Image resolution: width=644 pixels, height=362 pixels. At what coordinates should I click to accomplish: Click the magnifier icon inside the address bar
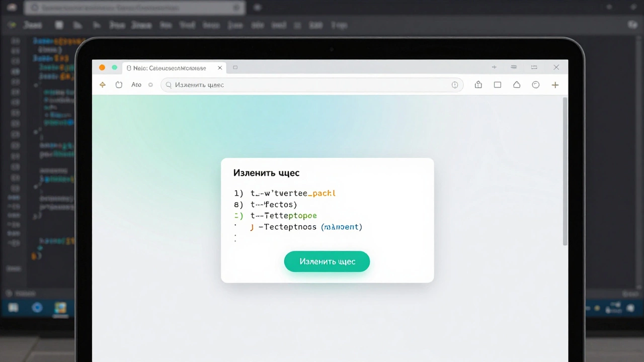[x=169, y=84]
